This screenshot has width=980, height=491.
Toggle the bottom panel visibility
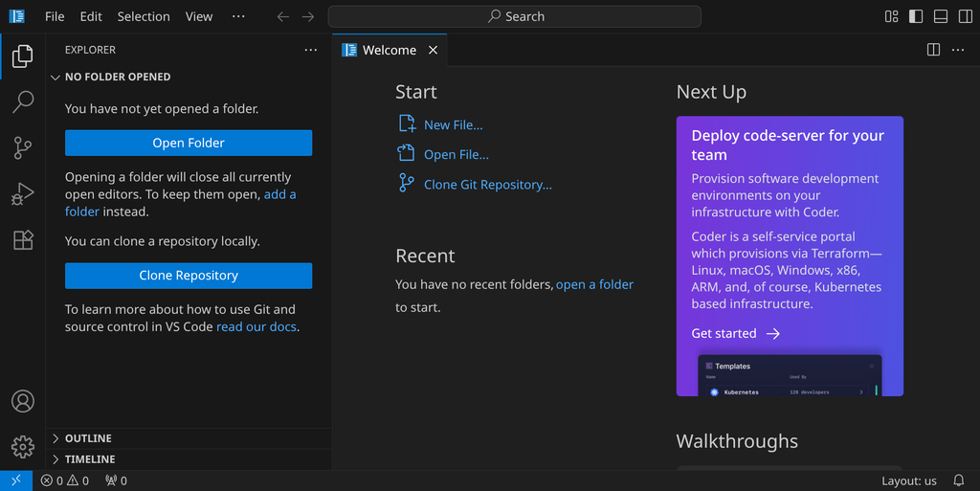tap(940, 16)
